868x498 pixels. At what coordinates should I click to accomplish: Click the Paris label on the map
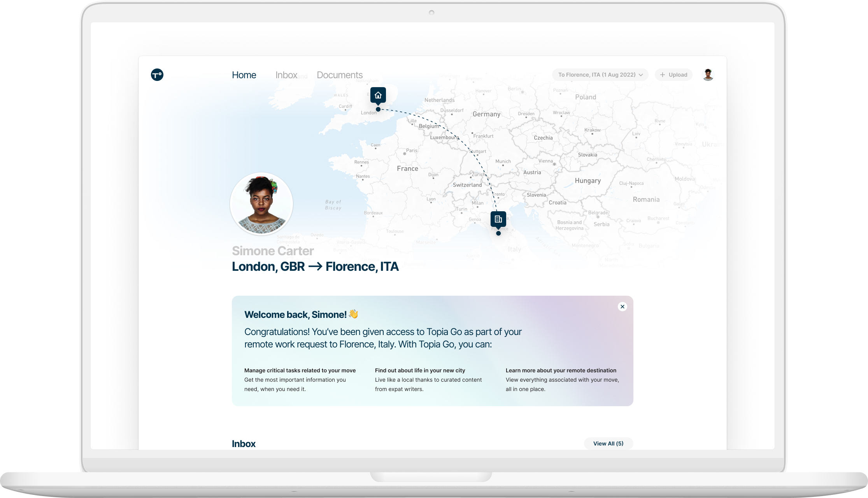coord(412,151)
